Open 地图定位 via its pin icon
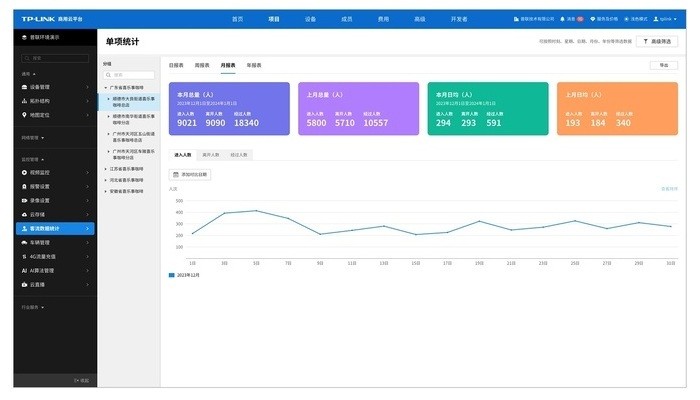This screenshot has width=700, height=400. tap(23, 115)
